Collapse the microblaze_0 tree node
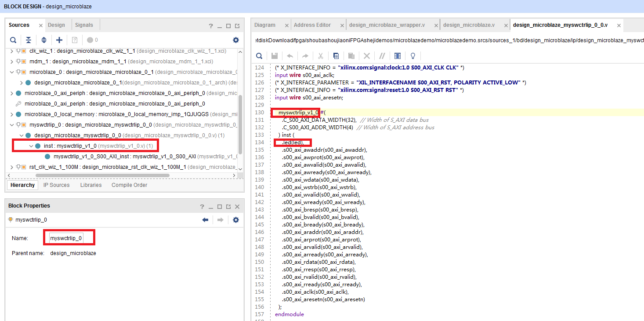644x321 pixels. pos(12,72)
